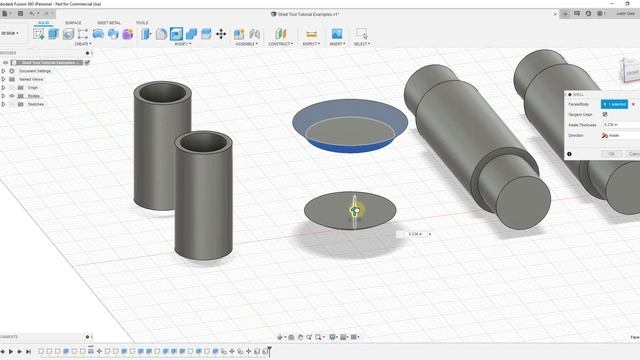Click the Insert image icon

pos(337,34)
